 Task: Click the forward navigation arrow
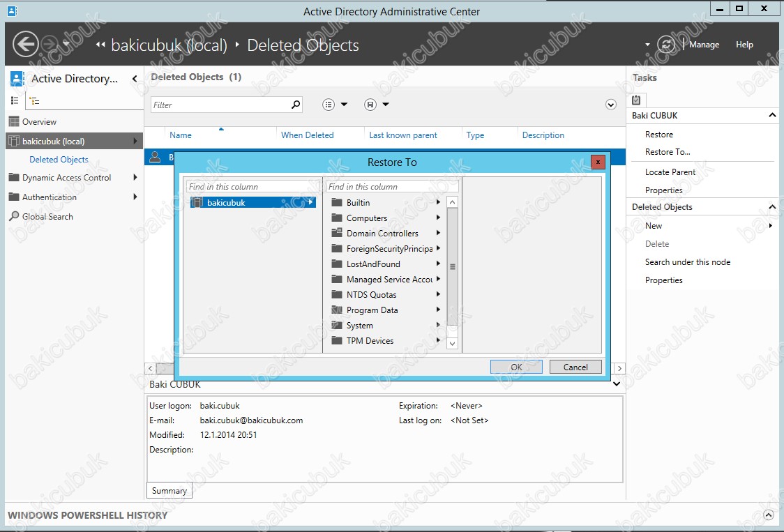pos(50,45)
